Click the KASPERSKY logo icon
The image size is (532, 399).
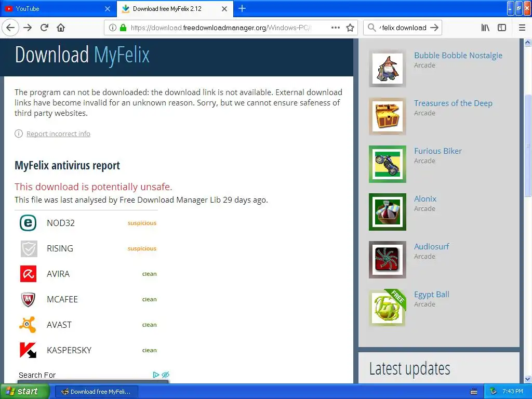coord(28,350)
